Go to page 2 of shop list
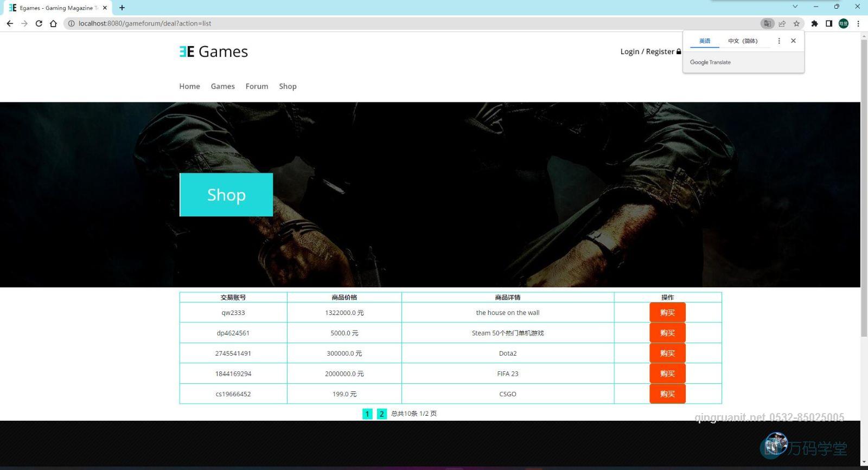Image resolution: width=868 pixels, height=470 pixels. point(381,414)
